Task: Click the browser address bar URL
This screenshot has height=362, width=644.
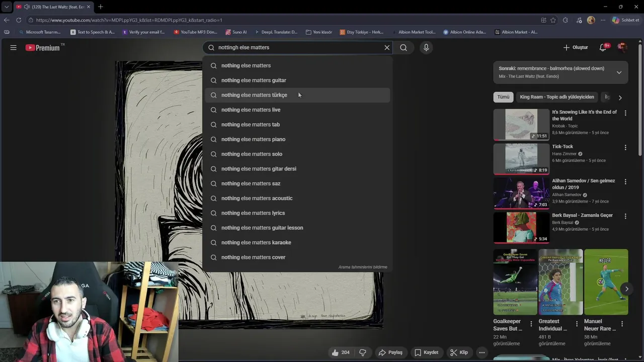Action: click(x=129, y=20)
